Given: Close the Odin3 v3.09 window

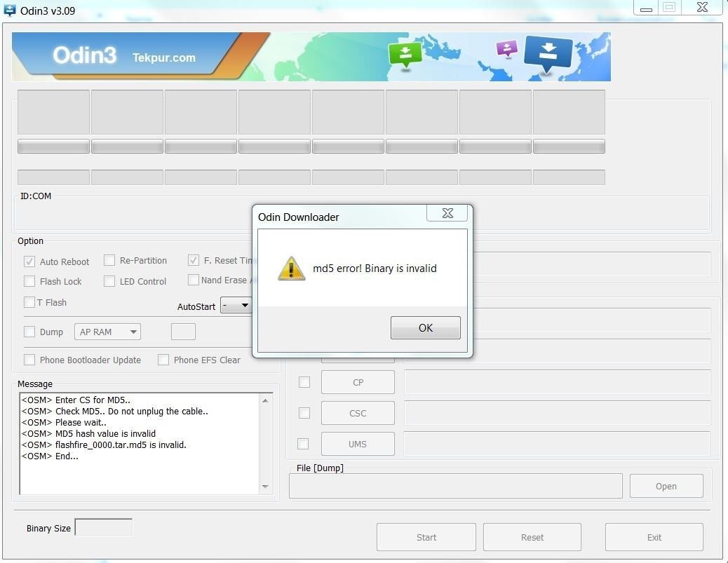Looking at the screenshot, I should click(702, 8).
